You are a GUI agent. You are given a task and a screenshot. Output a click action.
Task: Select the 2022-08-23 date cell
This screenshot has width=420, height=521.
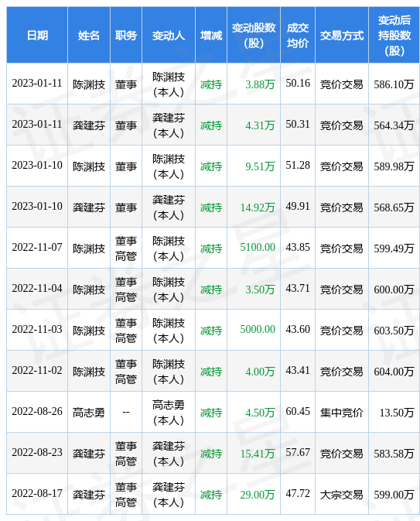pos(37,453)
